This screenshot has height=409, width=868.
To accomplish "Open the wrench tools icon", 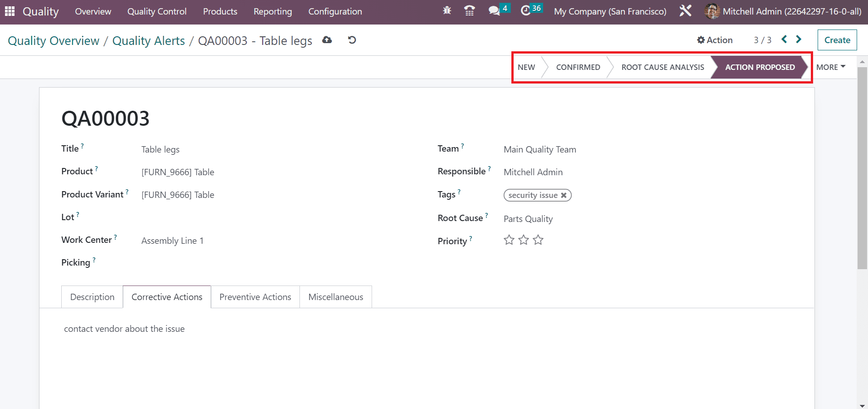I will click(x=685, y=10).
